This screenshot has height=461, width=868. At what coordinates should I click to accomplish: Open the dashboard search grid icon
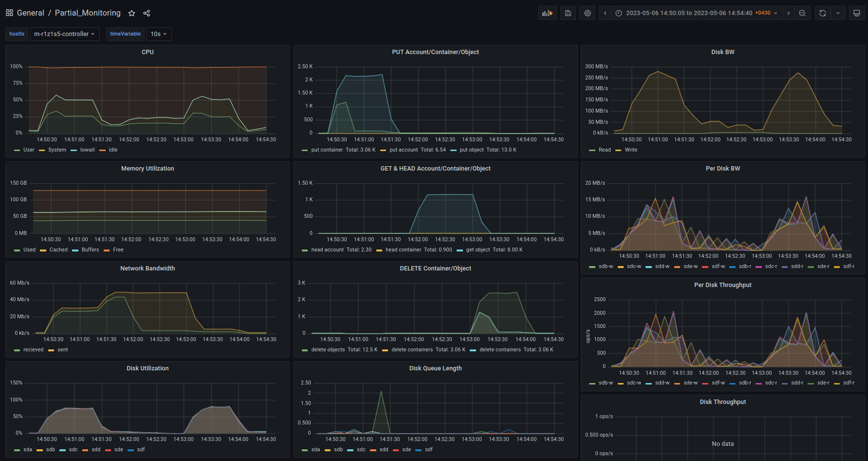(9, 13)
